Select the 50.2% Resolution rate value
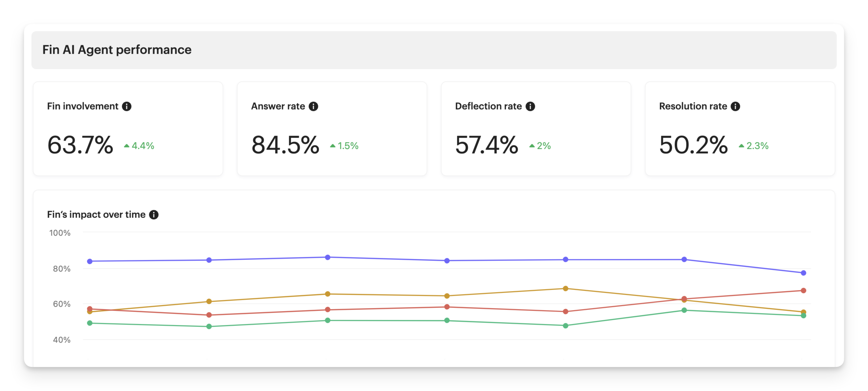 (693, 145)
